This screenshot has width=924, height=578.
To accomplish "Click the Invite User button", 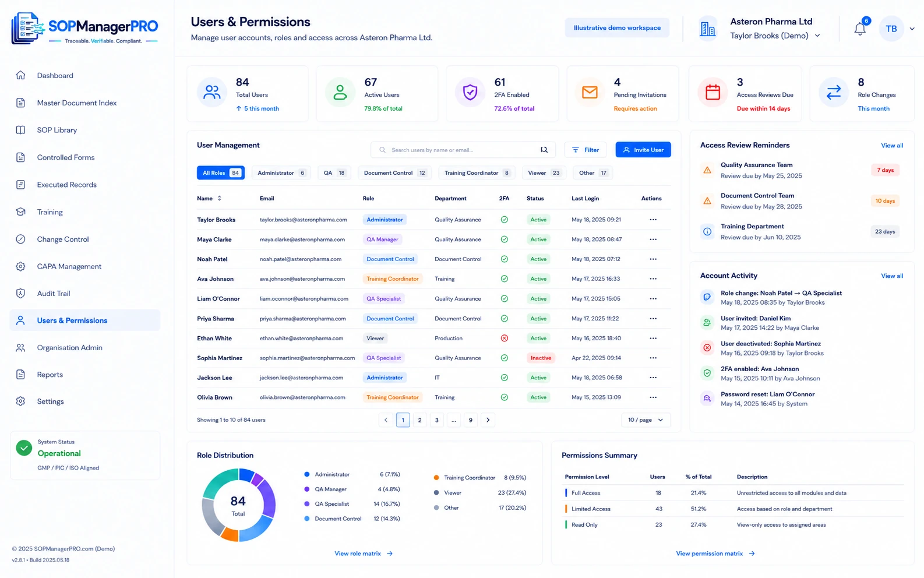I will pos(643,150).
